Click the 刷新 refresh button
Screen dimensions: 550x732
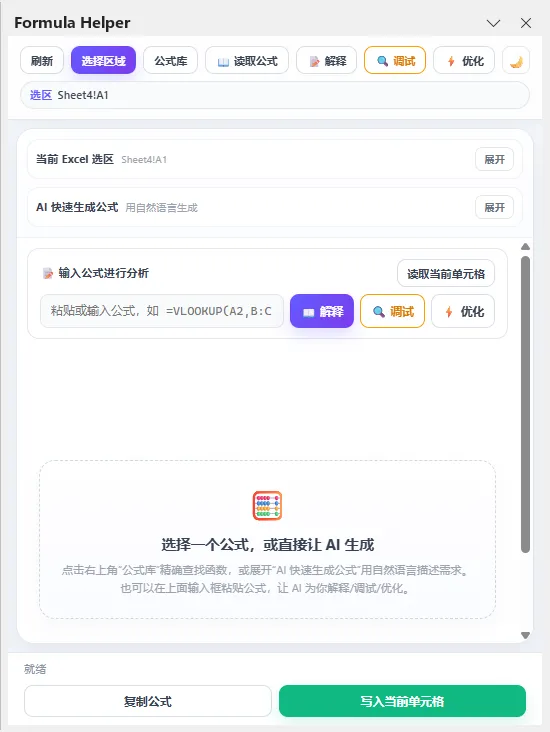pos(42,61)
